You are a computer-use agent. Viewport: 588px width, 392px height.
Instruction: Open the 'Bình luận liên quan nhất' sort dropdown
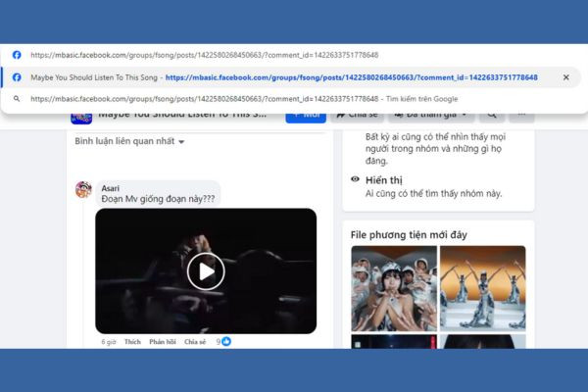click(x=129, y=141)
